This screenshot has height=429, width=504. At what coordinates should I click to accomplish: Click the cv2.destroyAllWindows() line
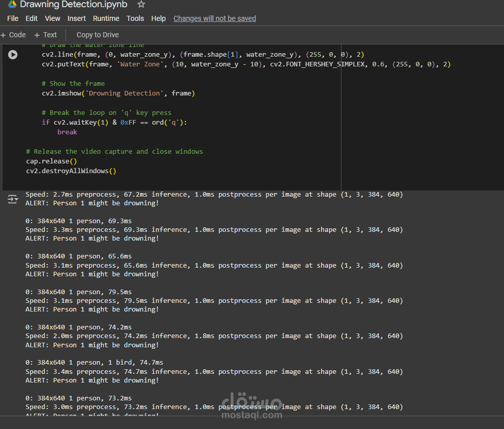[x=71, y=171]
